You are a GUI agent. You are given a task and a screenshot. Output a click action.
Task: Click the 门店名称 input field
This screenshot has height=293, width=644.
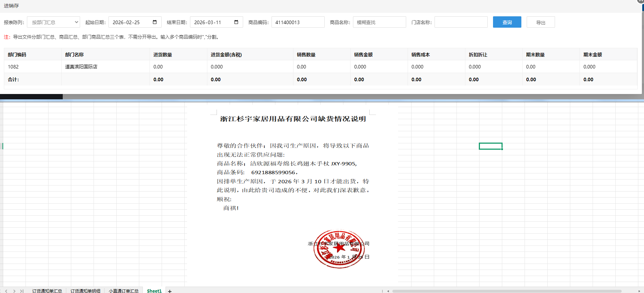(461, 22)
